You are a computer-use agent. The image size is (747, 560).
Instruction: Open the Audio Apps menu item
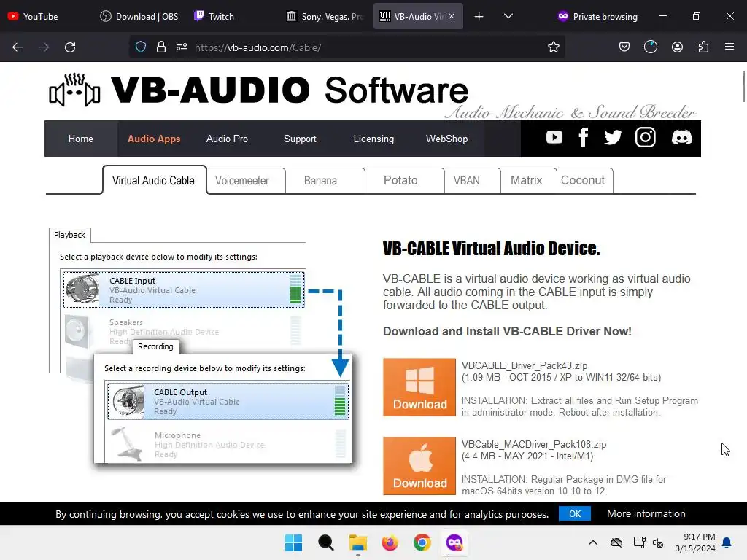[x=153, y=139]
